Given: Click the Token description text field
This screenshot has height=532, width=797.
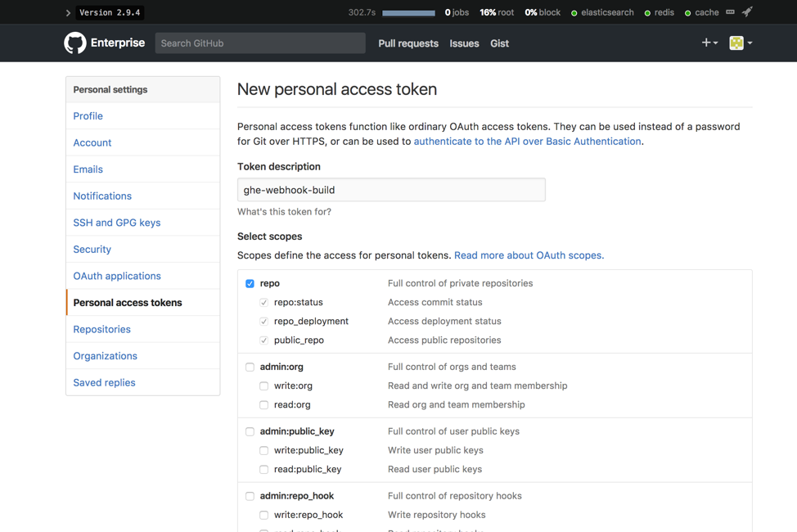Looking at the screenshot, I should 391,190.
